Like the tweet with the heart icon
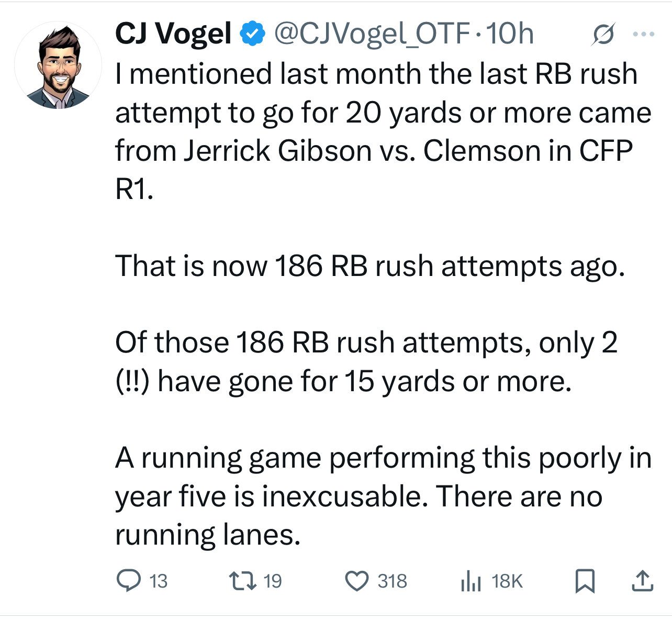The height and width of the screenshot is (619, 672). pyautogui.click(x=358, y=581)
